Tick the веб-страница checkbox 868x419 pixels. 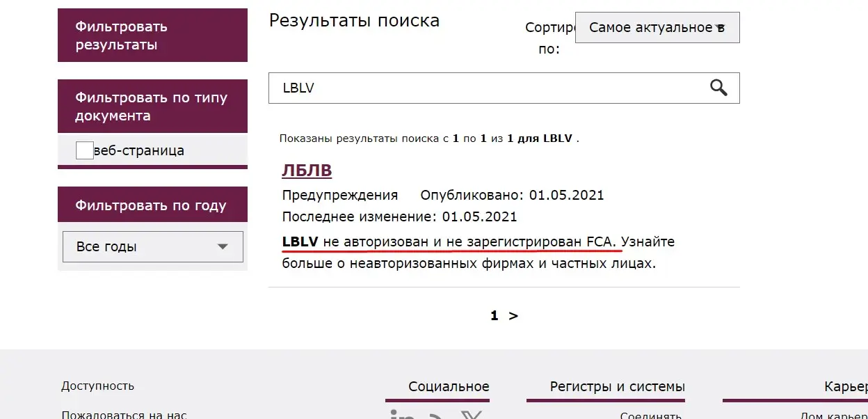[x=85, y=150]
